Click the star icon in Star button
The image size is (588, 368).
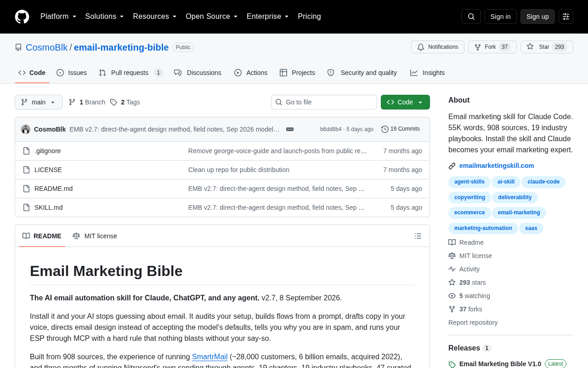click(530, 46)
